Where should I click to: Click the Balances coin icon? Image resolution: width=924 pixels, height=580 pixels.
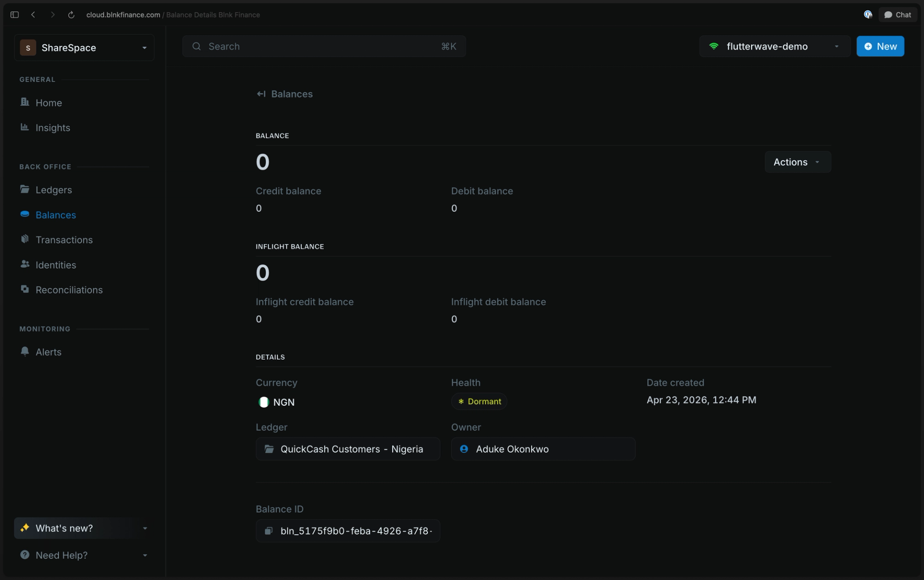pyautogui.click(x=25, y=214)
